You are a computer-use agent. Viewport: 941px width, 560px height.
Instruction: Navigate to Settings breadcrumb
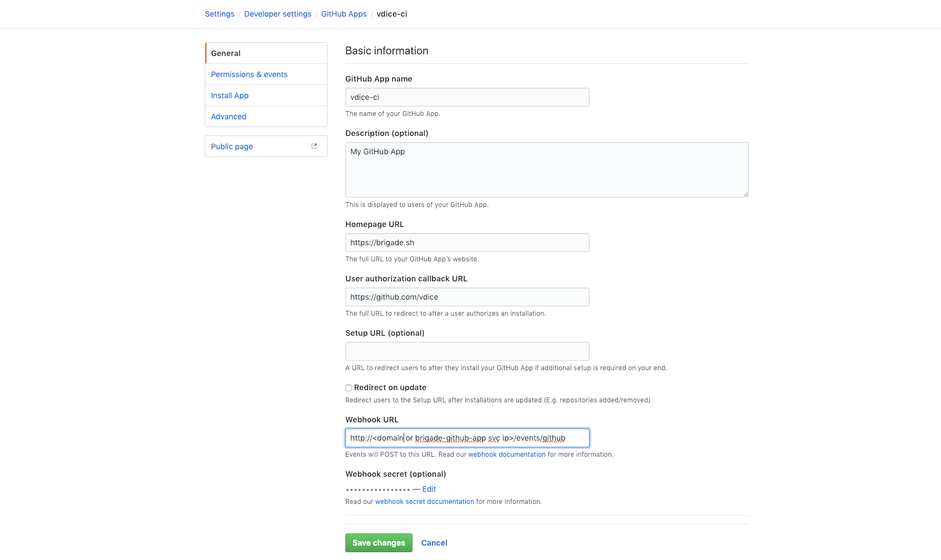(x=219, y=14)
